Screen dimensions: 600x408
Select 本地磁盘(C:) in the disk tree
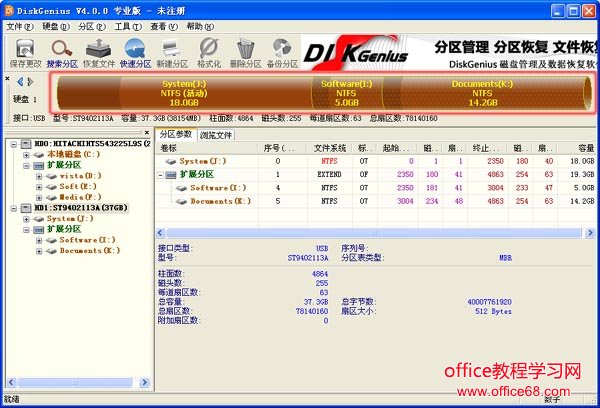(73, 154)
